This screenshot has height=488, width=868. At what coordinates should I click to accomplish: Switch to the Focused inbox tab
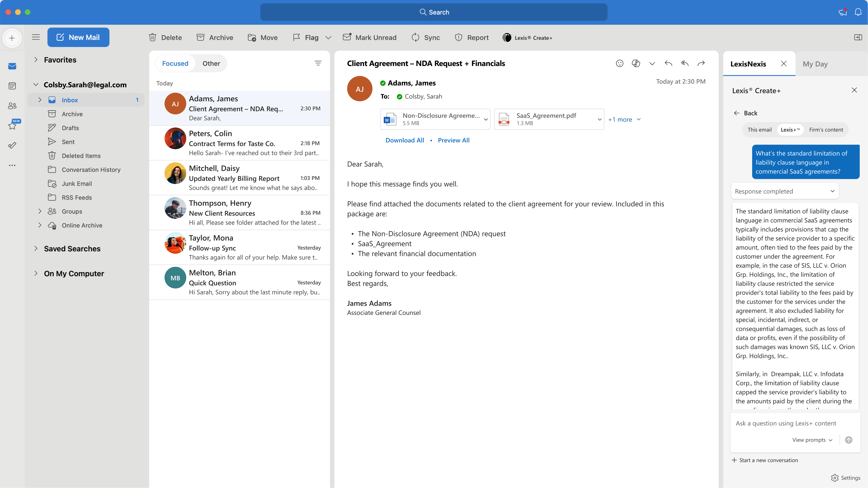(175, 63)
